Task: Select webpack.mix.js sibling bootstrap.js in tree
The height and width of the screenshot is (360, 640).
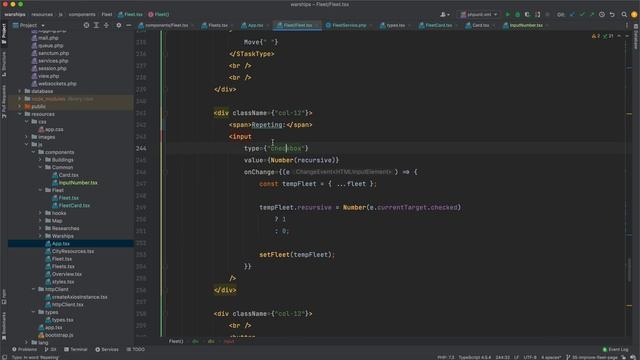Action: 59,335
